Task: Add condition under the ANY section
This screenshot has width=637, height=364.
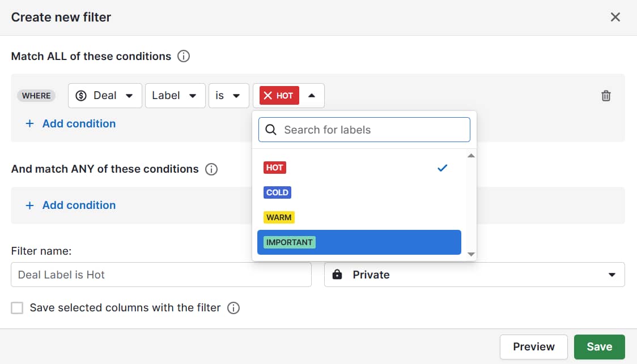Action: click(x=70, y=205)
